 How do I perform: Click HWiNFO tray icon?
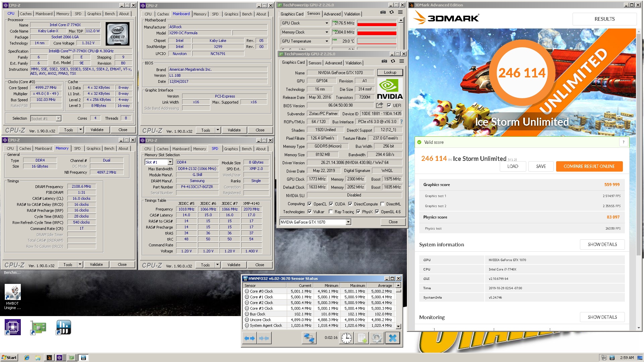click(x=612, y=358)
